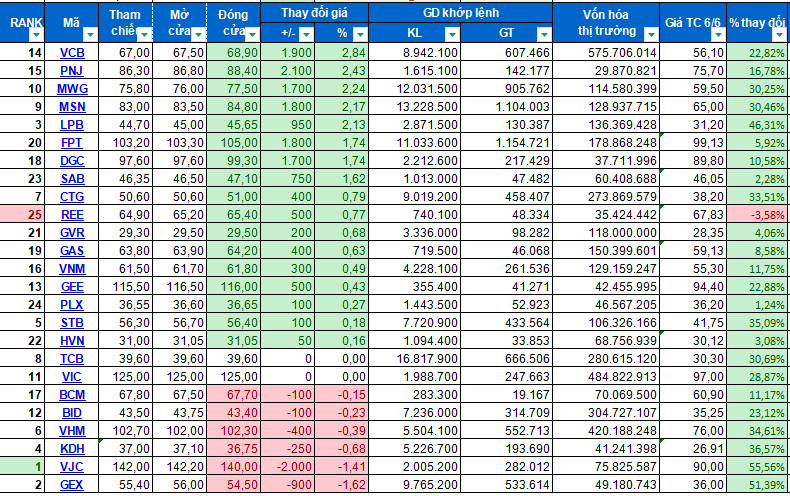The image size is (790, 496).
Task: Select TCB volume 16.817.900
Action: point(415,359)
